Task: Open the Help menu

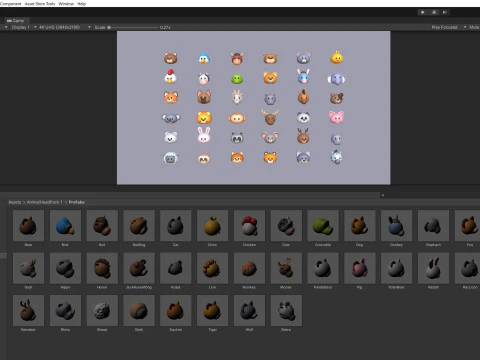Action: click(81, 4)
